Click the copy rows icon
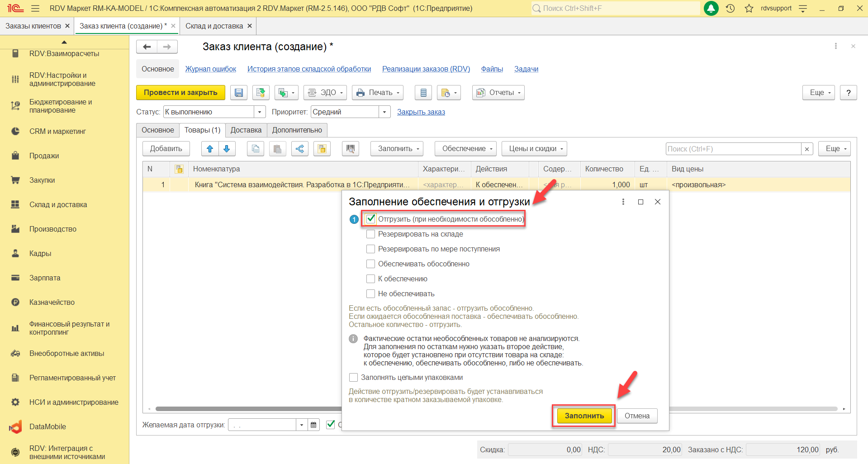 pyautogui.click(x=256, y=149)
